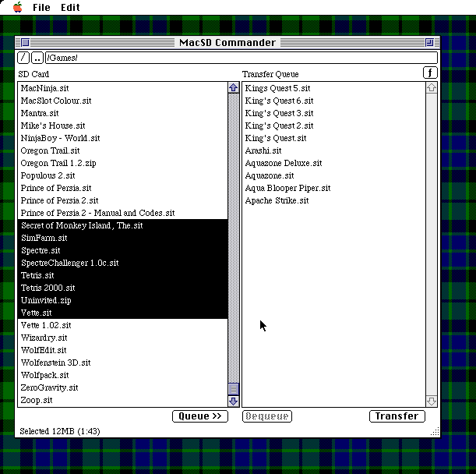Click the root directory '/' button

(x=23, y=58)
